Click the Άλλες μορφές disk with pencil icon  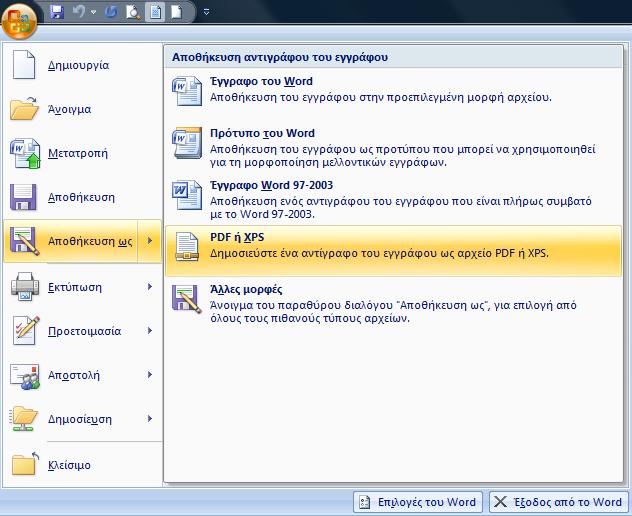(187, 299)
